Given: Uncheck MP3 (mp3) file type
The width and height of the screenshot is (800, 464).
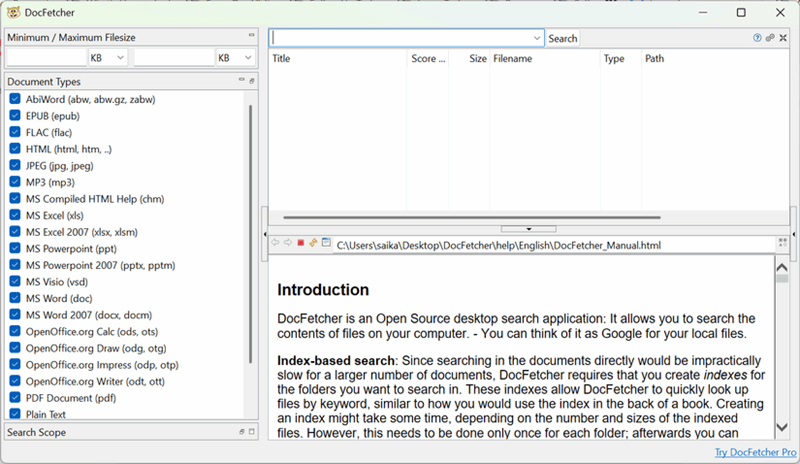Looking at the screenshot, I should point(15,182).
